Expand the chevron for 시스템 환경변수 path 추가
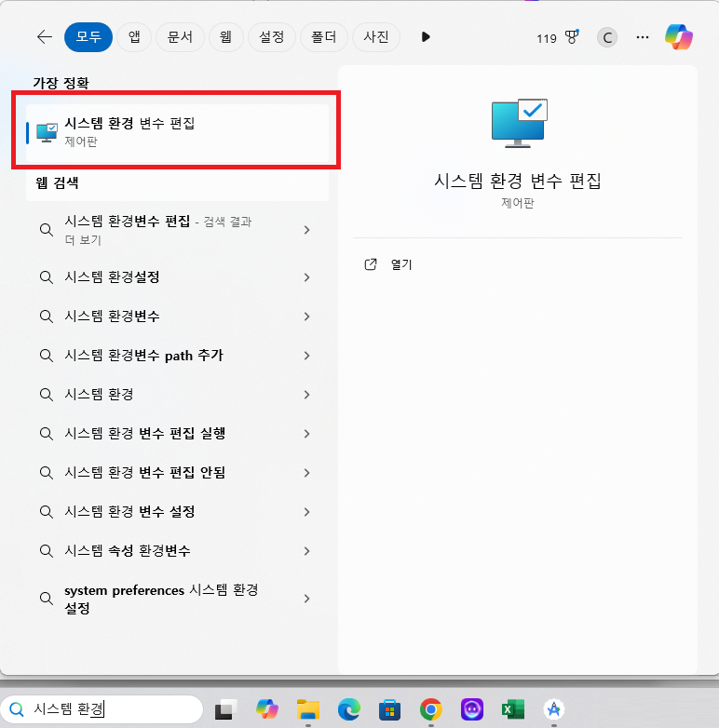 [306, 356]
